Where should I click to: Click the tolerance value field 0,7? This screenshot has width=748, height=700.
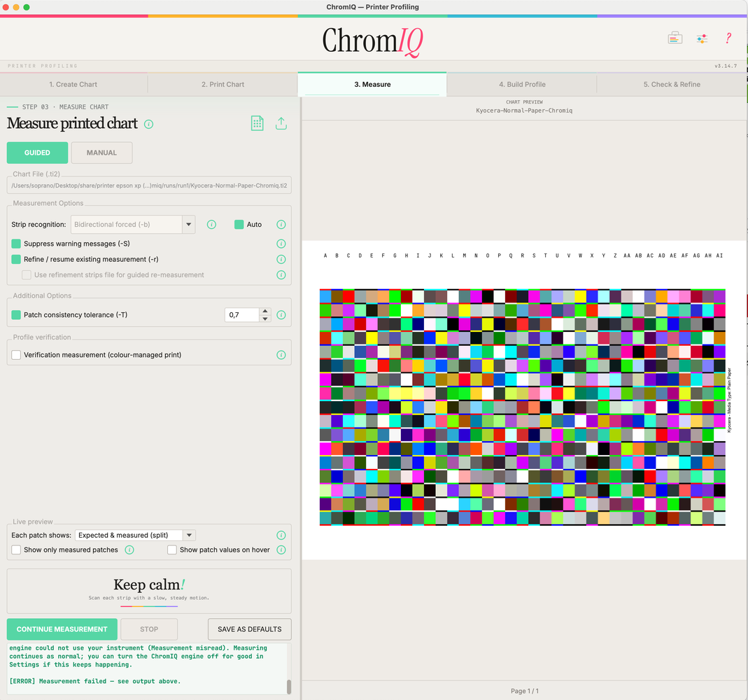point(242,315)
